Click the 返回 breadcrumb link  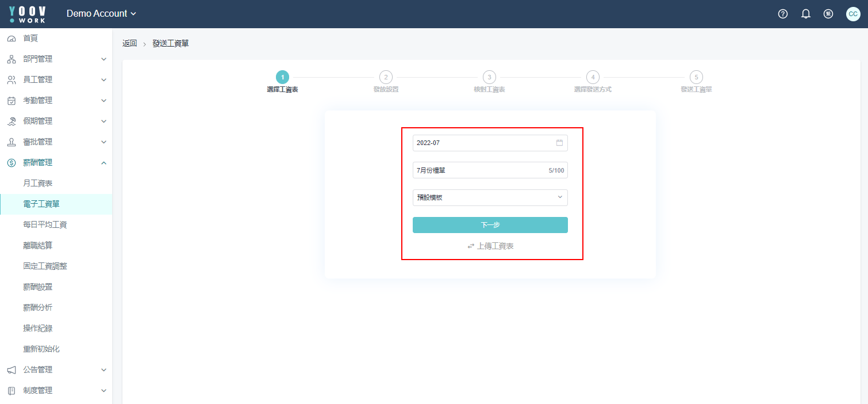(x=129, y=44)
